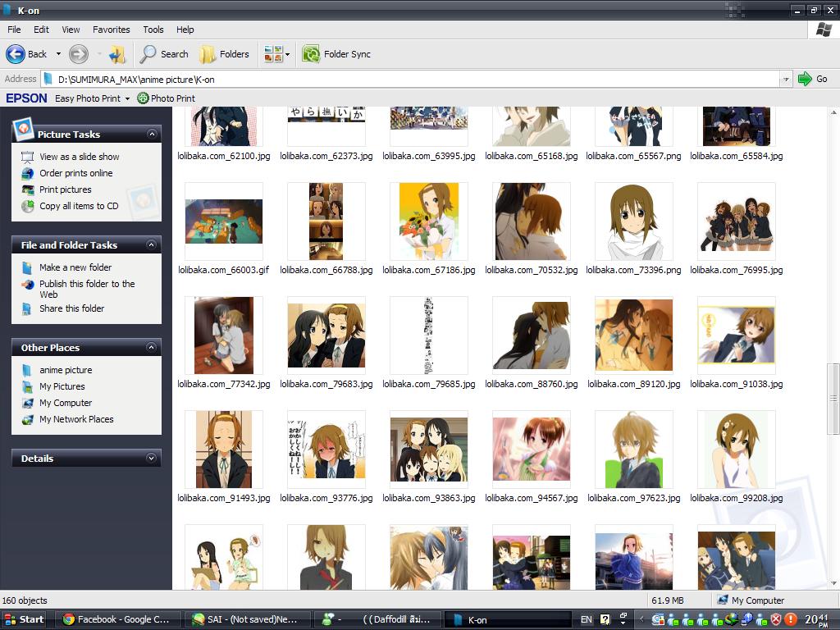Open the Tools menu
This screenshot has height=630, width=840.
tap(153, 30)
